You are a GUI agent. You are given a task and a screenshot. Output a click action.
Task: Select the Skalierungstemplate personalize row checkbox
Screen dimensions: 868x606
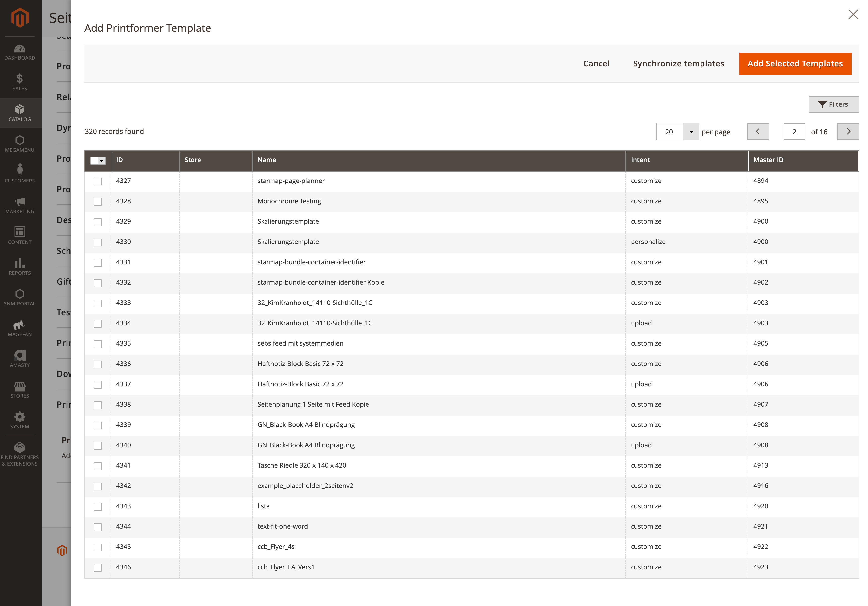(98, 242)
